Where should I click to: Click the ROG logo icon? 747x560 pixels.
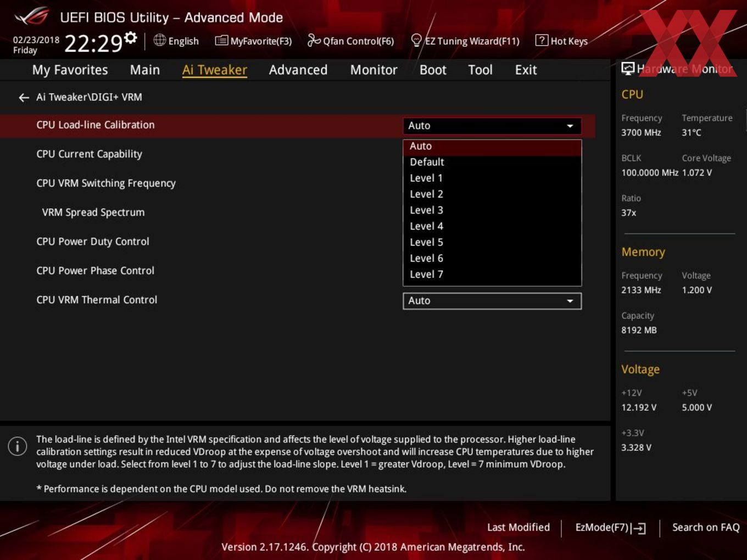32,16
